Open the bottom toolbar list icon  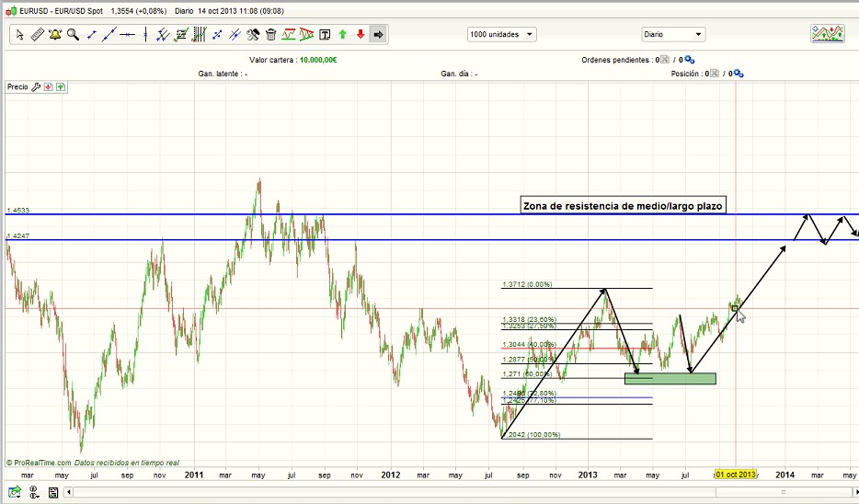tap(53, 492)
